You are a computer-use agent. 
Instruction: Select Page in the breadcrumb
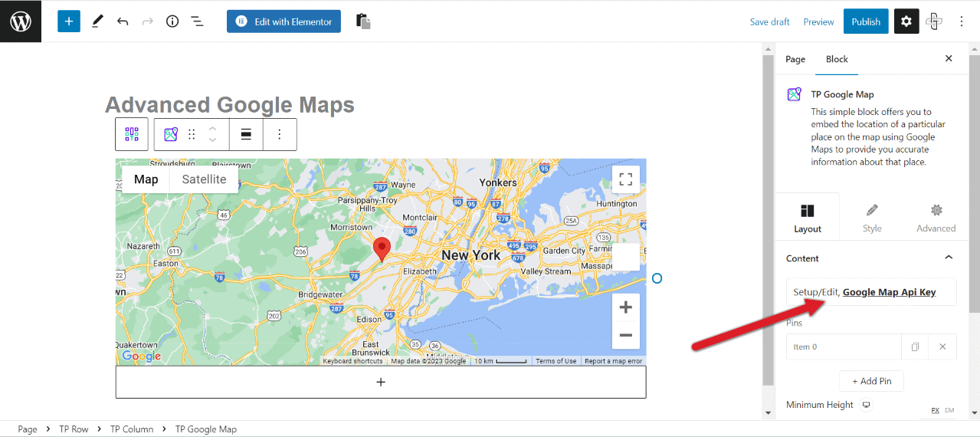click(x=28, y=429)
